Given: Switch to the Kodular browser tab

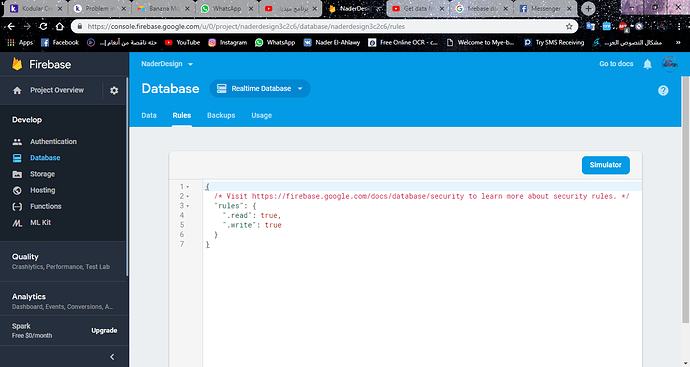Looking at the screenshot, I should point(36,8).
